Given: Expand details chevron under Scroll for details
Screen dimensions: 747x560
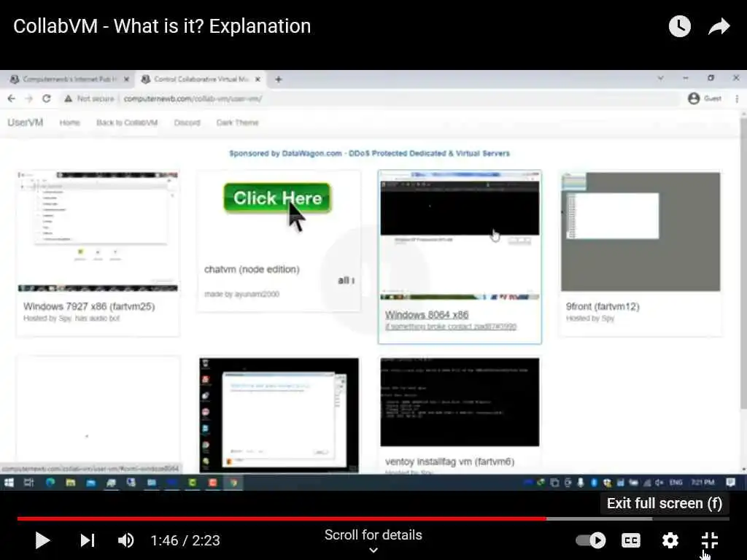Looking at the screenshot, I should 373,550.
